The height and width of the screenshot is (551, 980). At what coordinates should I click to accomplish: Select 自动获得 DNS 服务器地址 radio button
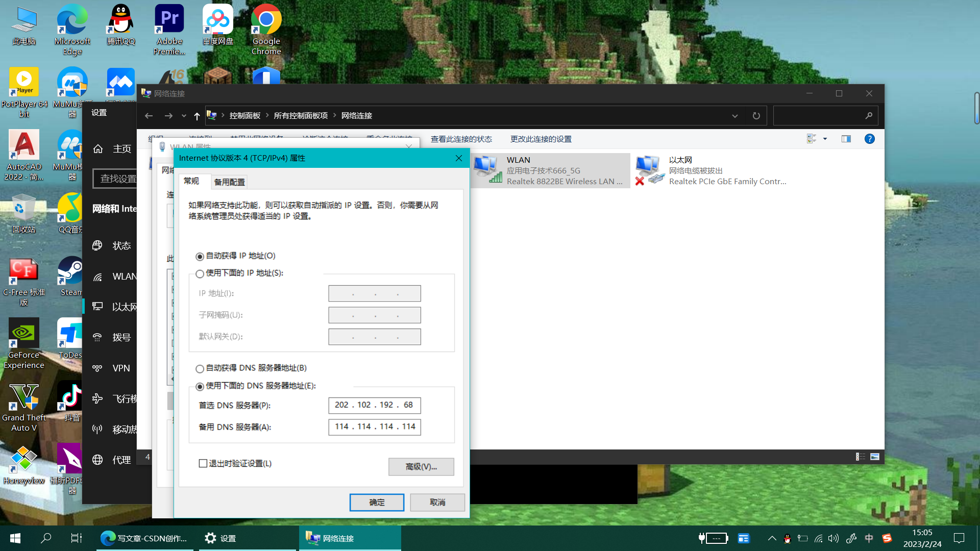200,368
